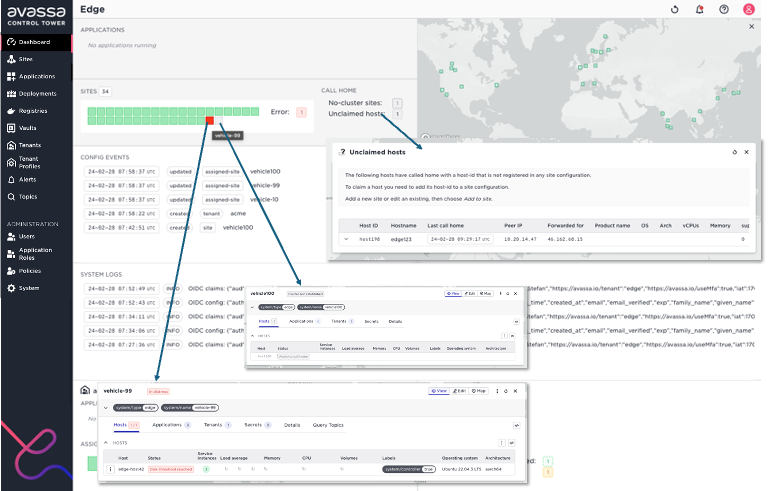Click vehicle100 in first config event
This screenshot has width=768, height=491.
point(265,172)
